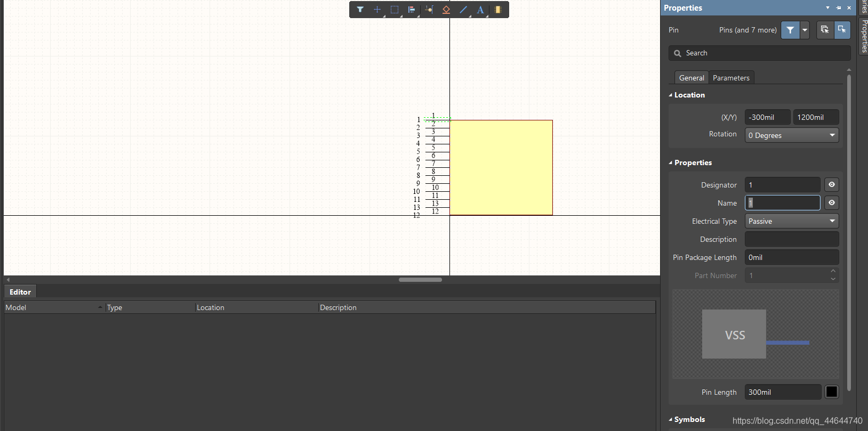Image resolution: width=868 pixels, height=431 pixels.
Task: Select the Place IEEE symbol tool
Action: [x=446, y=10]
